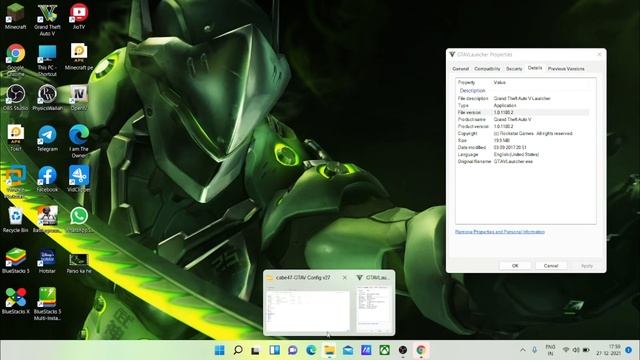
Task: Select the Copyright property row
Action: coord(523,133)
